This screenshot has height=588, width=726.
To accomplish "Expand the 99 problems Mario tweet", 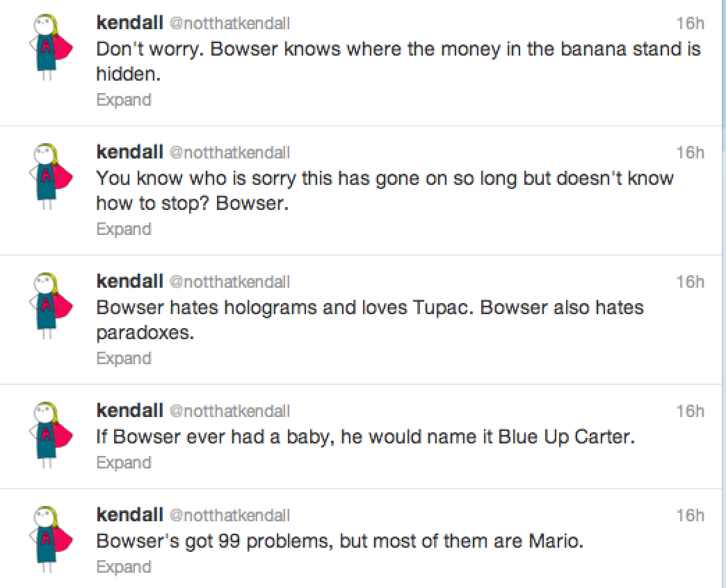I will click(x=124, y=566).
